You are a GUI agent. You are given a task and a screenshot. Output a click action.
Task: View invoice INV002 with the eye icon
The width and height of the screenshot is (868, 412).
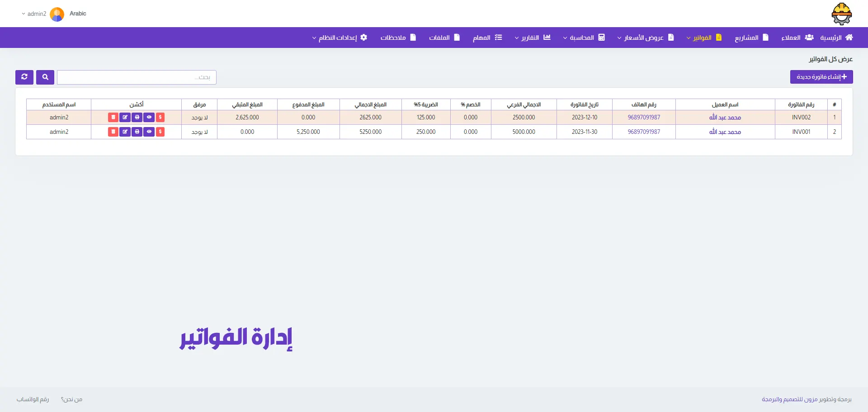point(149,118)
